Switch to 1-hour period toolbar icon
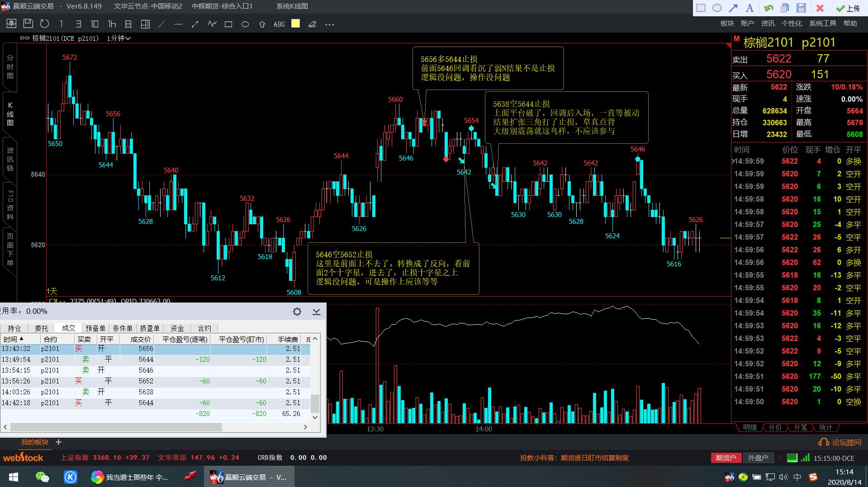This screenshot has width=868, height=487. coord(112,24)
